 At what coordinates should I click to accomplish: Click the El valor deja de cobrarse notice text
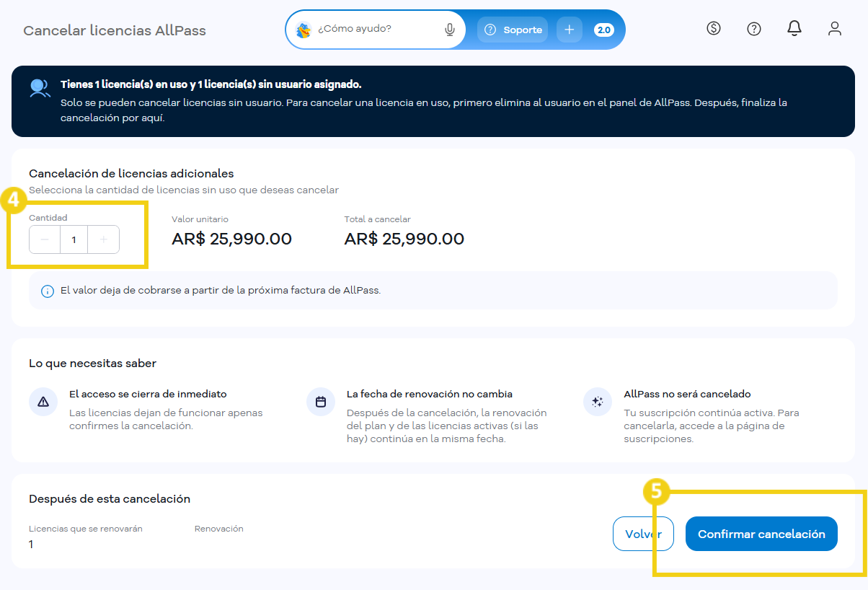point(220,291)
